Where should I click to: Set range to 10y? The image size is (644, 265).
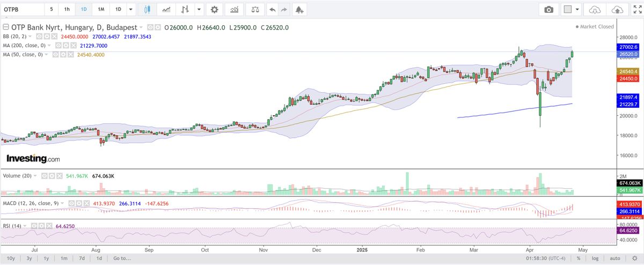[x=11, y=259]
